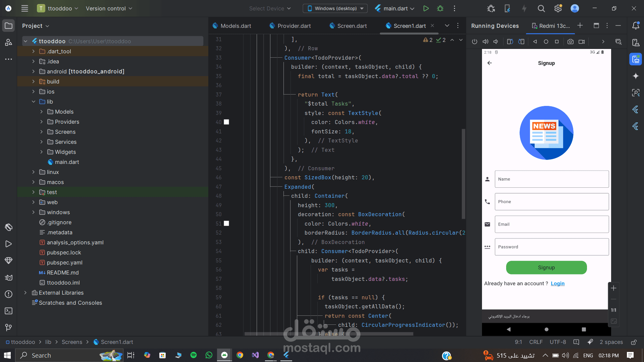
Task: Start debugging with the bug icon
Action: (440, 8)
